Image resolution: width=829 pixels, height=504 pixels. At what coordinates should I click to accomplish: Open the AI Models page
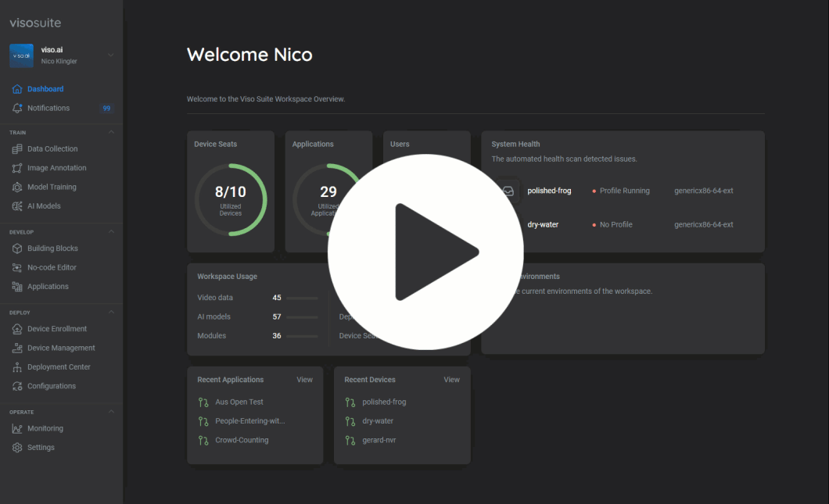[44, 206]
